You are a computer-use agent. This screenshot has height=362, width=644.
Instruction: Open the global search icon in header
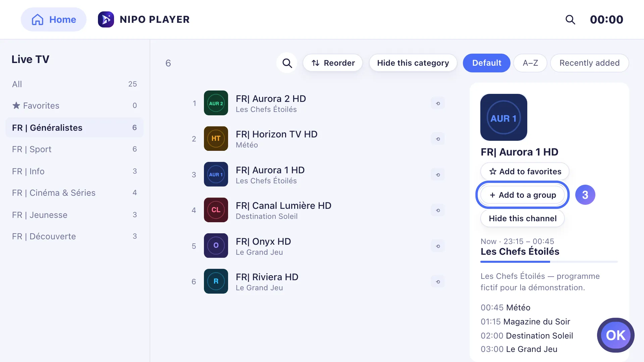(570, 19)
